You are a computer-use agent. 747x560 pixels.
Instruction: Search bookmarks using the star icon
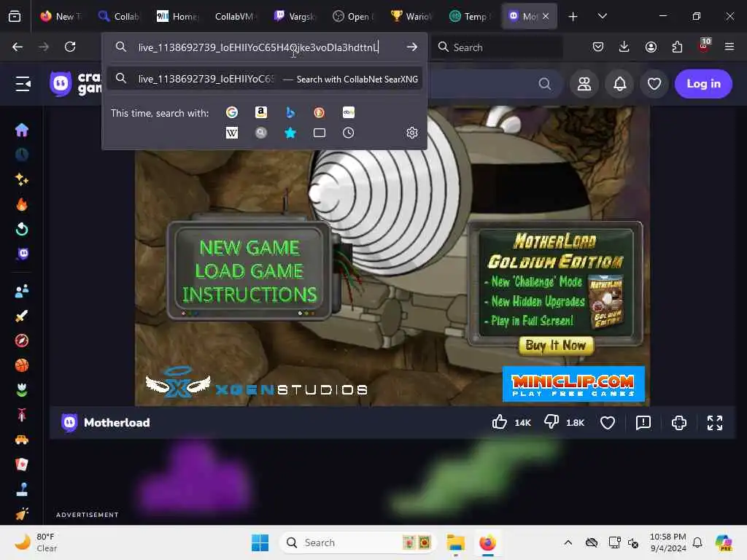click(x=290, y=133)
